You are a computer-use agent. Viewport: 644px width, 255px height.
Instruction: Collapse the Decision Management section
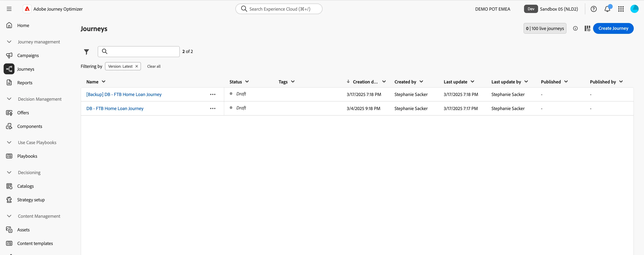(9, 99)
